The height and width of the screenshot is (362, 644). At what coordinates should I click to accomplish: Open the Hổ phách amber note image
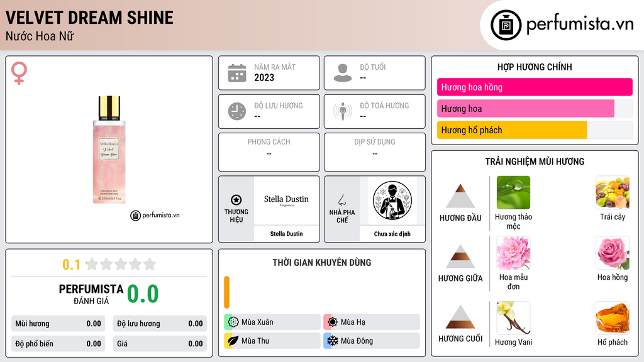point(613,318)
